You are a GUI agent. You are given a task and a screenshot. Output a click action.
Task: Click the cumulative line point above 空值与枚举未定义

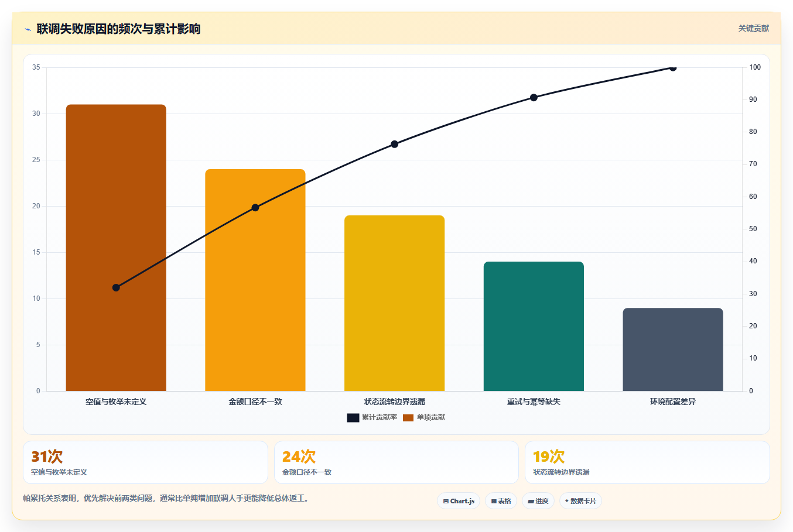116,287
